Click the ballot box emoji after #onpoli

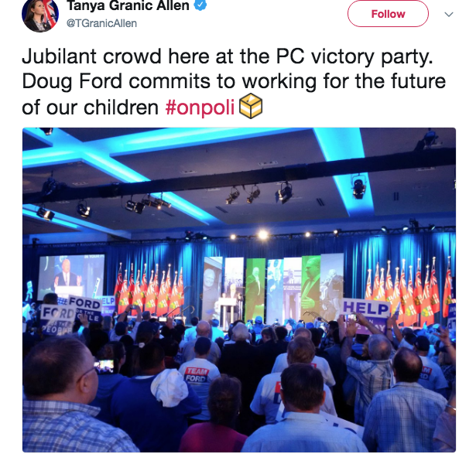(251, 106)
